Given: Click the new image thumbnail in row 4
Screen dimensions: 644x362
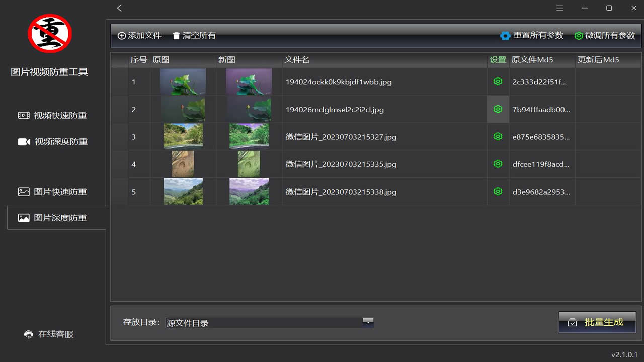Looking at the screenshot, I should point(249,164).
